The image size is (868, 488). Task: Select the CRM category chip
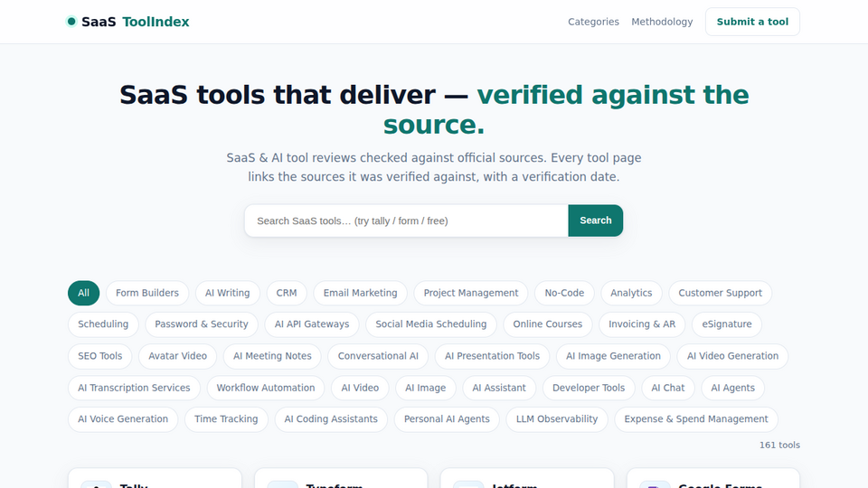pyautogui.click(x=287, y=293)
